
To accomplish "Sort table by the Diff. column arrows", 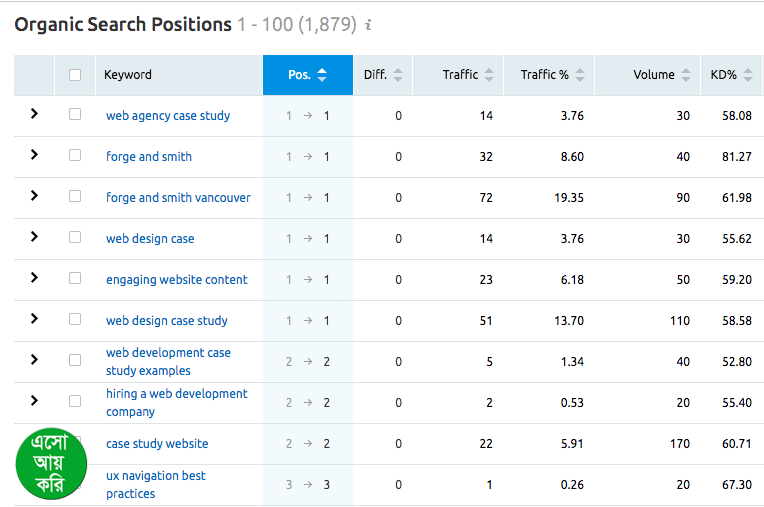I will click(x=398, y=75).
